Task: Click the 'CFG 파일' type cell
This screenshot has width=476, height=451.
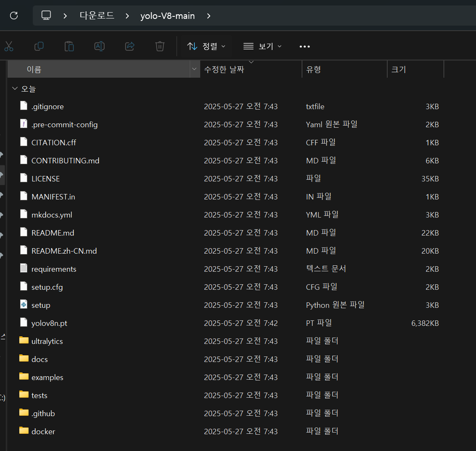Action: (x=322, y=287)
